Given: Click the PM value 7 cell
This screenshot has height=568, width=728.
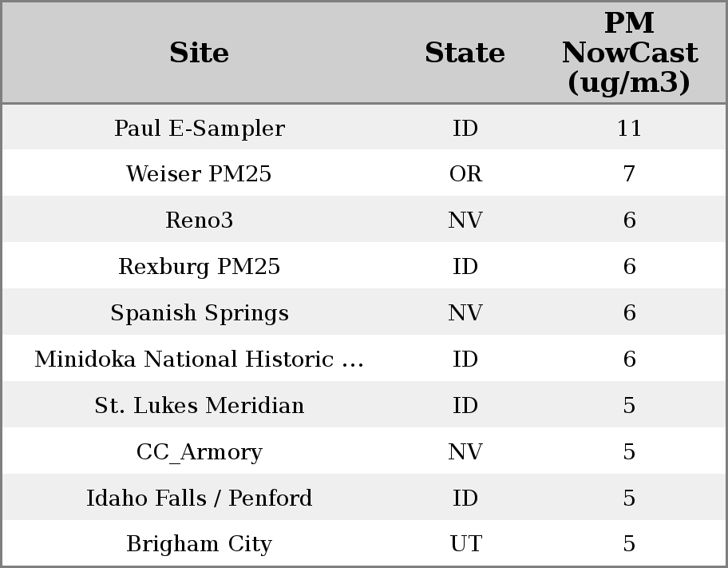Looking at the screenshot, I should [x=629, y=174].
